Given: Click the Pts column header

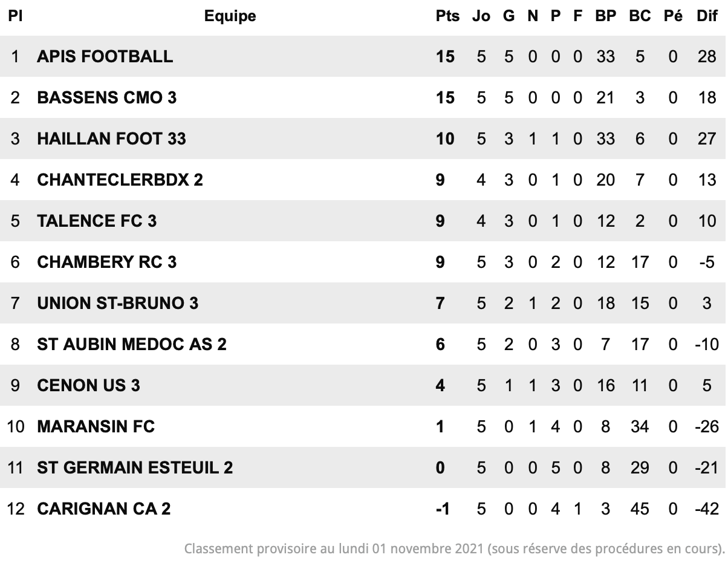Looking at the screenshot, I should click(x=447, y=16).
